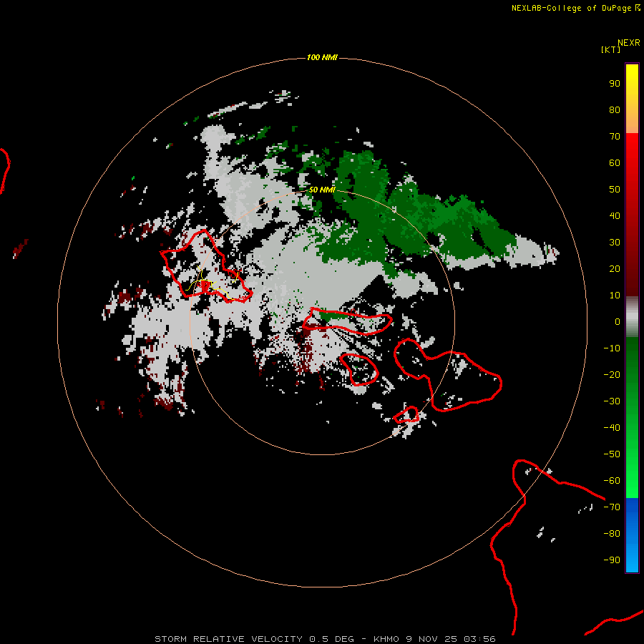Click the "80" value on velocity scale
Screen dimensions: 644x644
[x=615, y=110]
